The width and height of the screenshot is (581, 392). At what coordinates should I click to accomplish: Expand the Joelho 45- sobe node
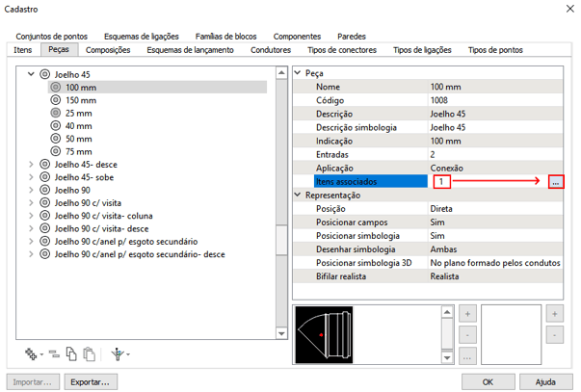tap(31, 176)
